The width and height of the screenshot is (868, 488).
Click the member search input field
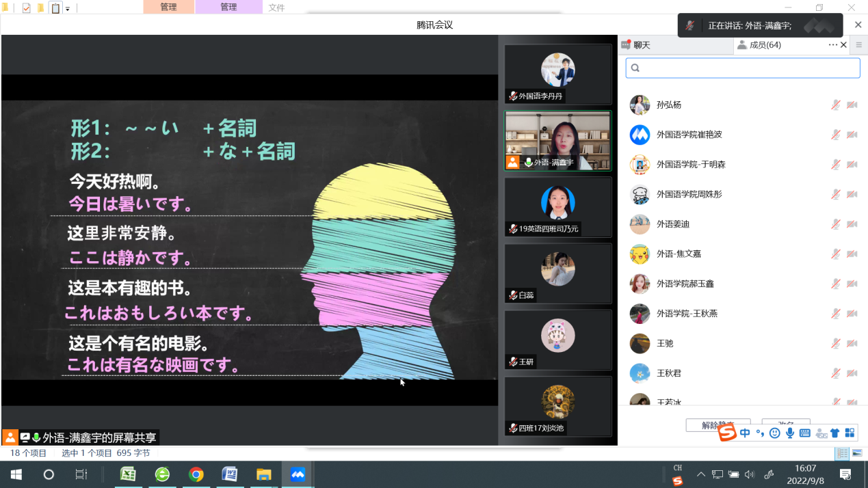tap(743, 68)
